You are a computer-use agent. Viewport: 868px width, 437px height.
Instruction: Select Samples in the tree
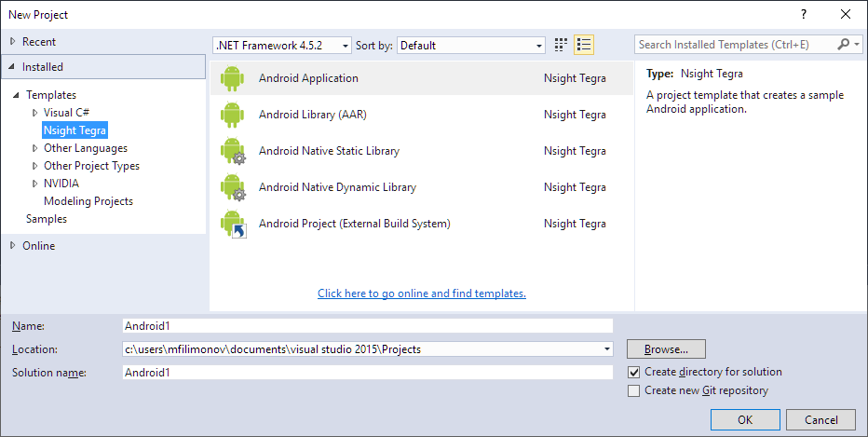(x=47, y=219)
